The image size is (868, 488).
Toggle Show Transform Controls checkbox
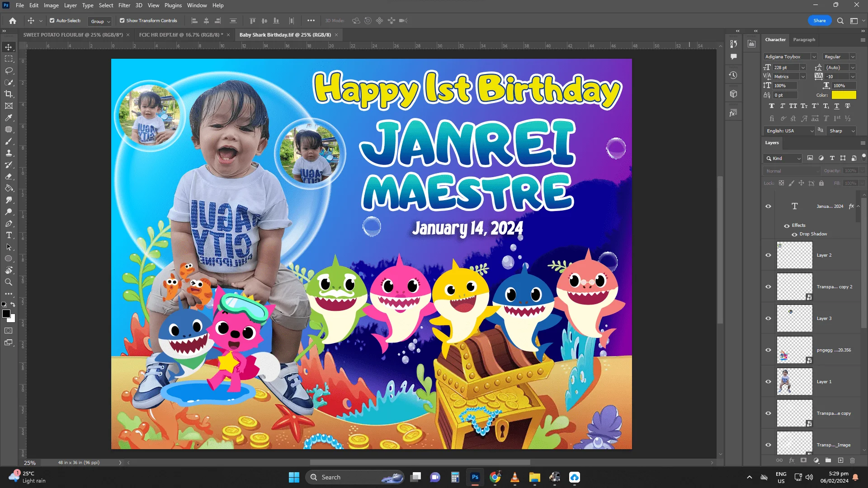(x=122, y=21)
